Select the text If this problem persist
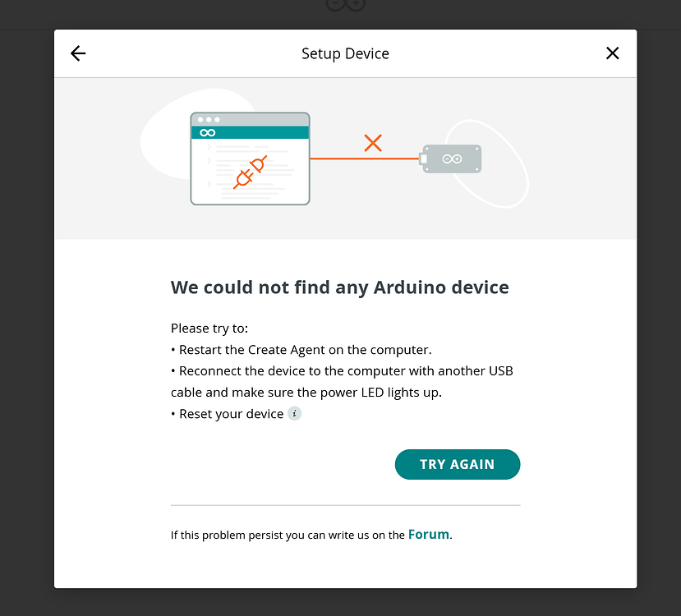Image resolution: width=681 pixels, height=616 pixels. click(222, 534)
